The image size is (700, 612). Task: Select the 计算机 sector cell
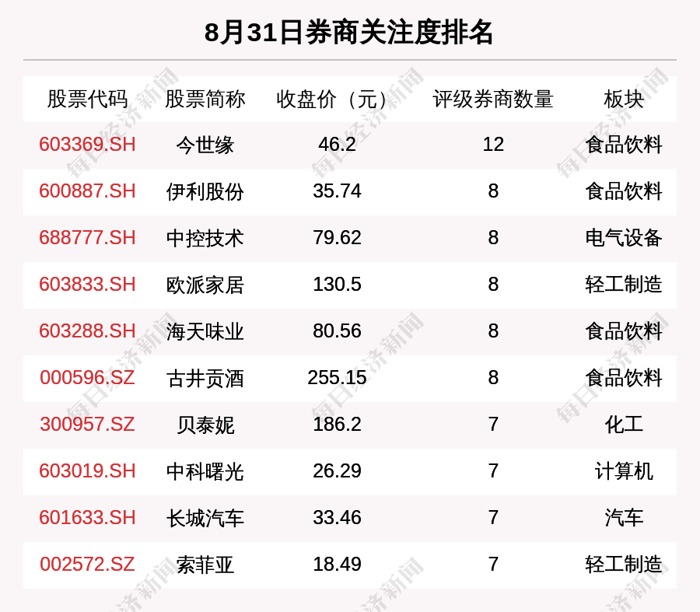coord(624,471)
